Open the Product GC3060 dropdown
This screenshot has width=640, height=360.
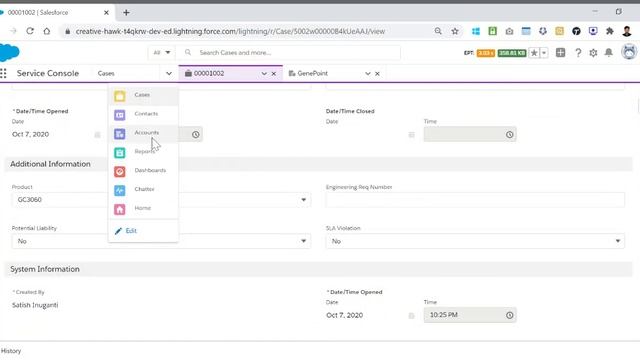pyautogui.click(x=161, y=200)
